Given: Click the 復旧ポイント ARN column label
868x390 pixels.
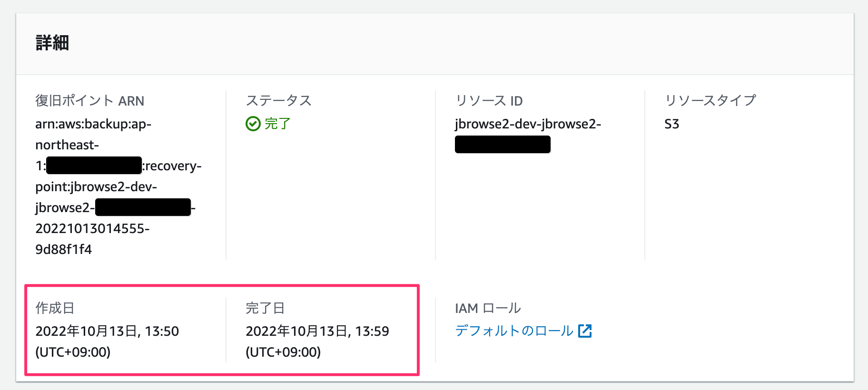Looking at the screenshot, I should tap(90, 101).
